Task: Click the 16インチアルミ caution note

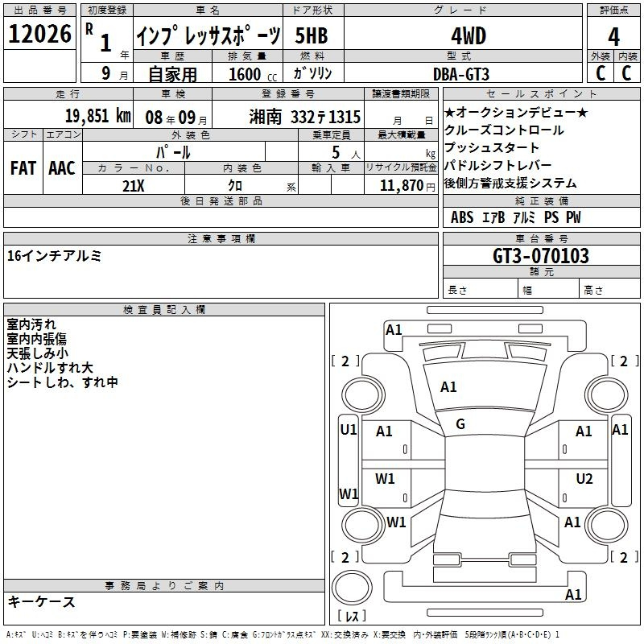Action: (53, 256)
